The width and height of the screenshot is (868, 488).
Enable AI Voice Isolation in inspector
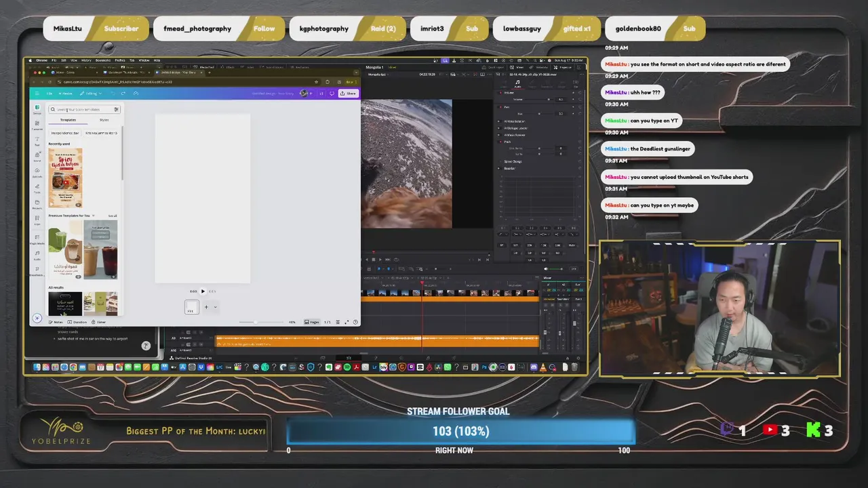point(498,121)
